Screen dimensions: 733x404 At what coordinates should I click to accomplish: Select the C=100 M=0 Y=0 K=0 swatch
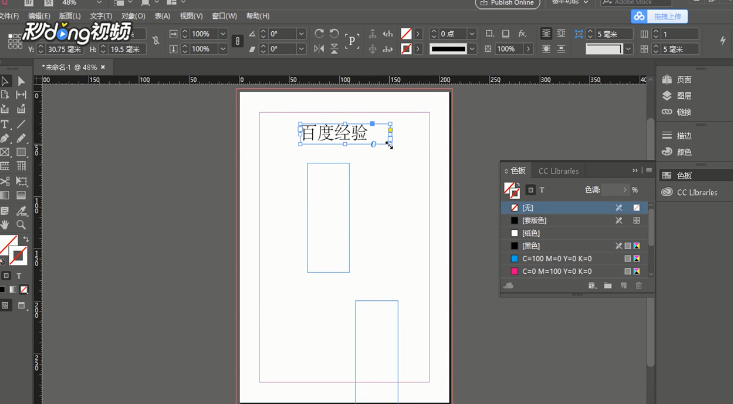[x=575, y=259]
